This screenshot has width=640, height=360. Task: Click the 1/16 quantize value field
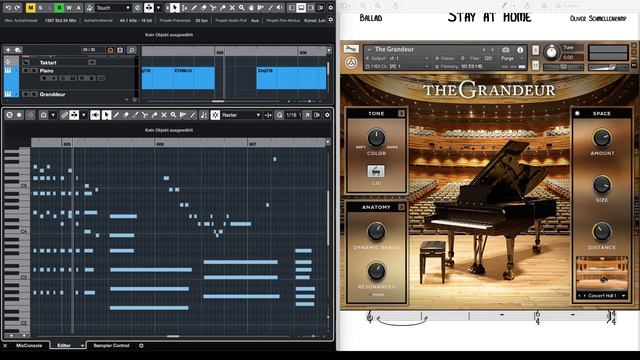click(293, 115)
